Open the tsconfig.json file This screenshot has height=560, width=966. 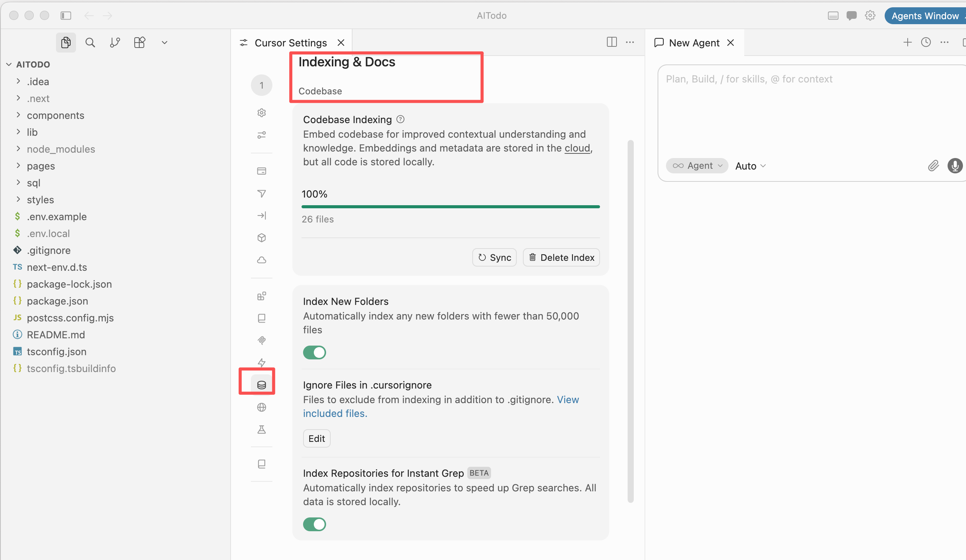point(56,351)
